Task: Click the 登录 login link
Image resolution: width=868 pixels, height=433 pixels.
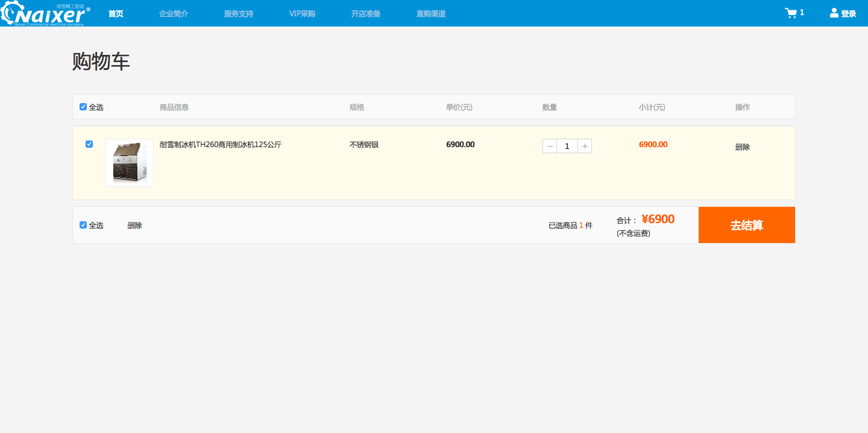Action: [x=849, y=14]
